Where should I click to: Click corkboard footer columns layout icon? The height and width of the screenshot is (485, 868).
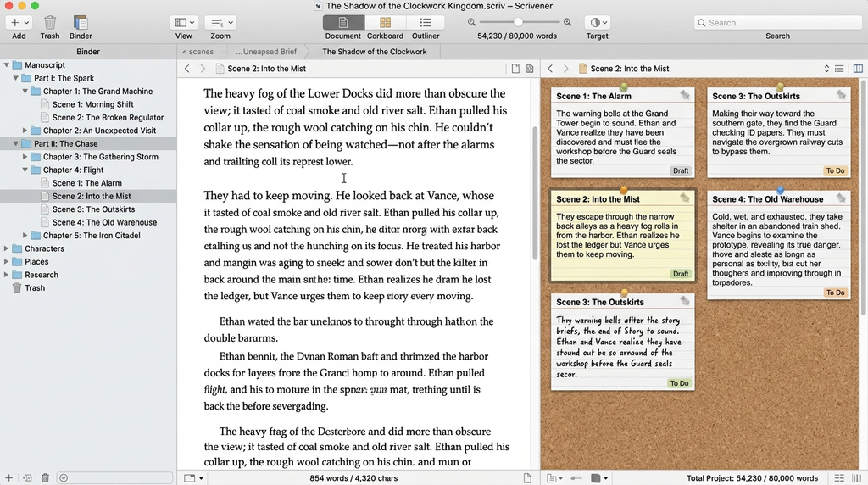pos(857,478)
